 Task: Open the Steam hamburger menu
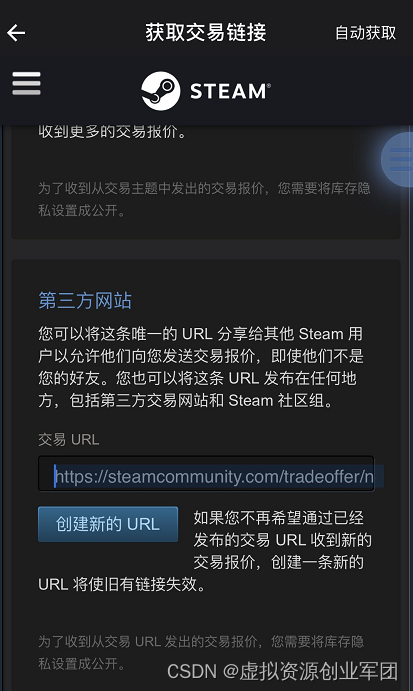pos(26,83)
